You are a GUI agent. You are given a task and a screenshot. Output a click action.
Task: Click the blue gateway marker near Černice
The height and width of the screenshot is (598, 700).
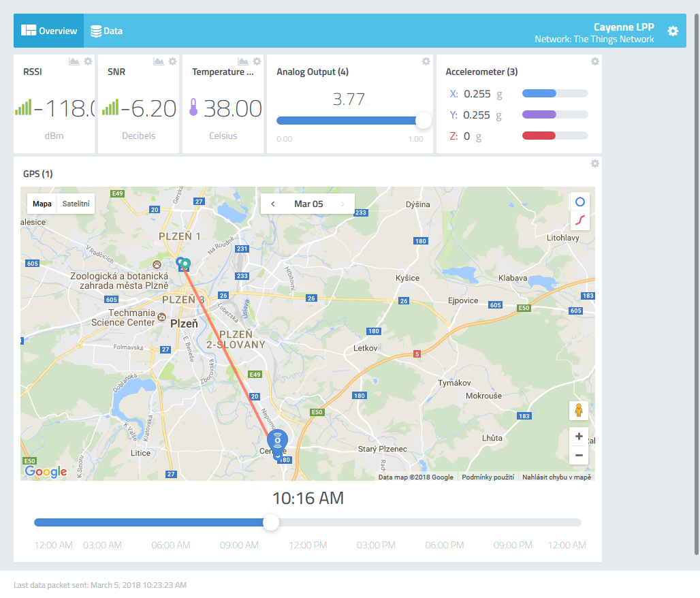coord(277,441)
